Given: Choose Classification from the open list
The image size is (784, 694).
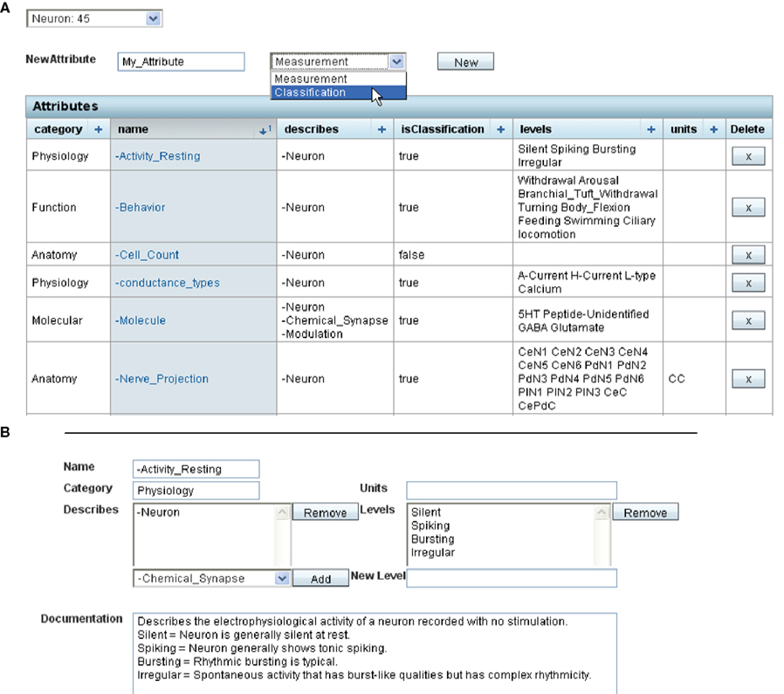Looking at the screenshot, I should coord(339,93).
